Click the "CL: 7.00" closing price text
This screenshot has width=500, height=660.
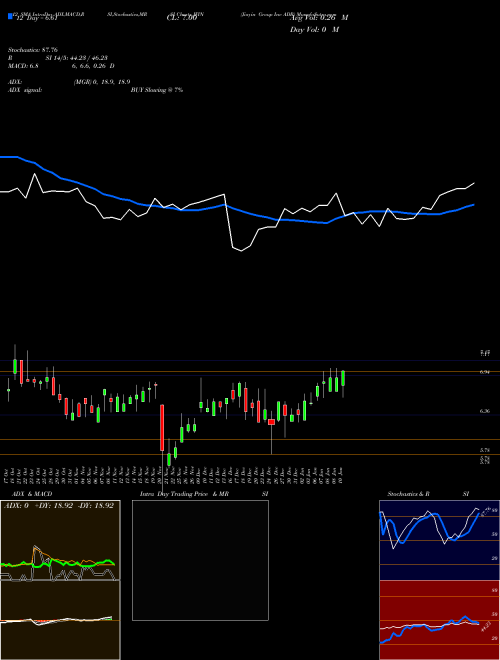pos(182,18)
